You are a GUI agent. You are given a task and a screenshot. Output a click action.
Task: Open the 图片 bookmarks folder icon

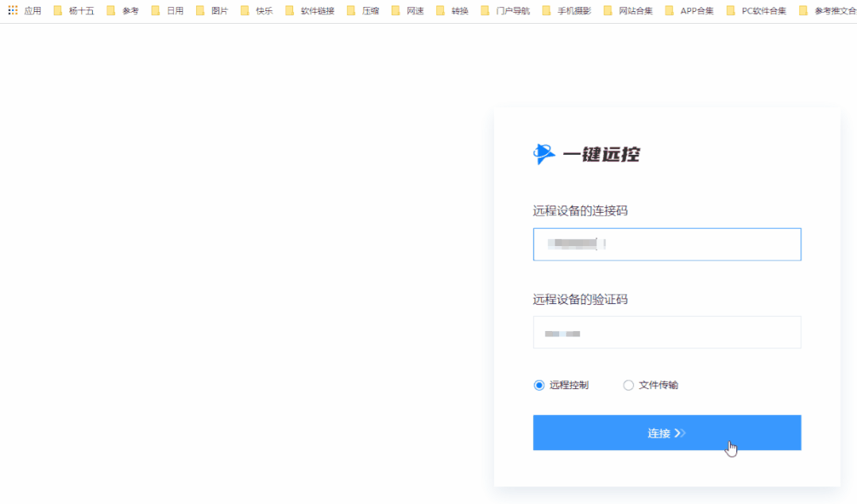coord(200,10)
